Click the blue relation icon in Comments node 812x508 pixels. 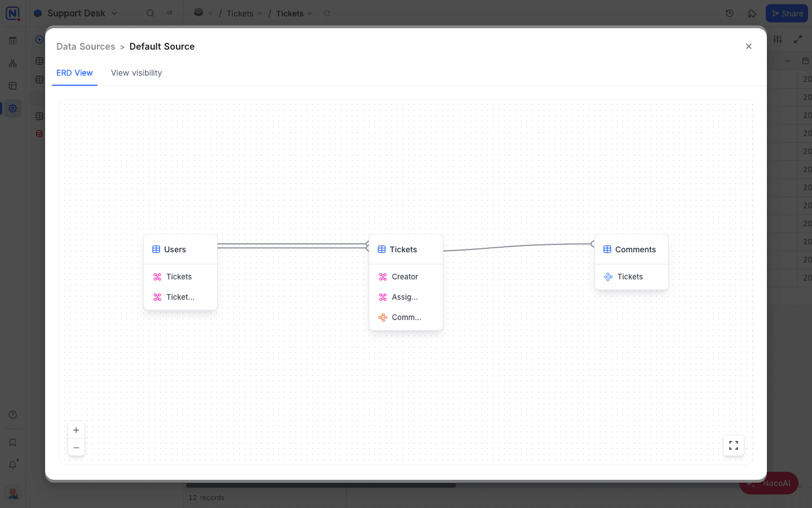tap(608, 277)
